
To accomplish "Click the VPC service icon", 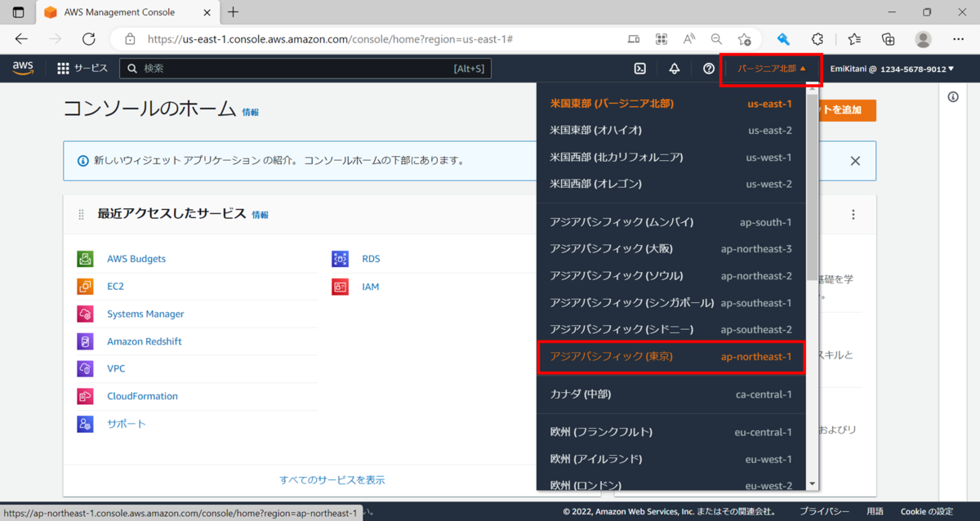I will 85,368.
